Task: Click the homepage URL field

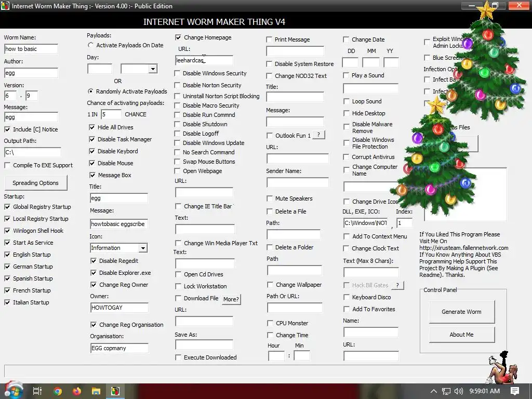Action: (x=204, y=60)
